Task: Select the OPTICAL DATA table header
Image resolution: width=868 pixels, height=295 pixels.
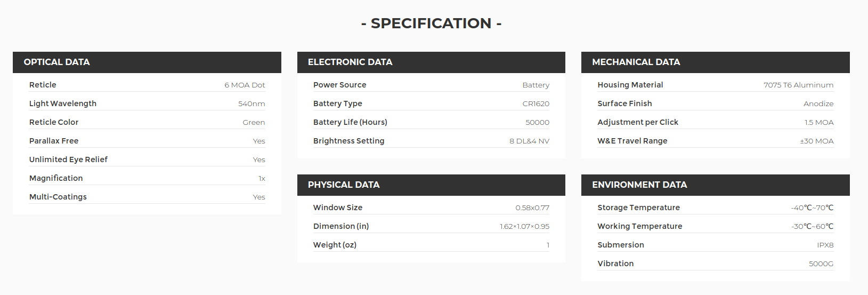Action: [x=147, y=62]
